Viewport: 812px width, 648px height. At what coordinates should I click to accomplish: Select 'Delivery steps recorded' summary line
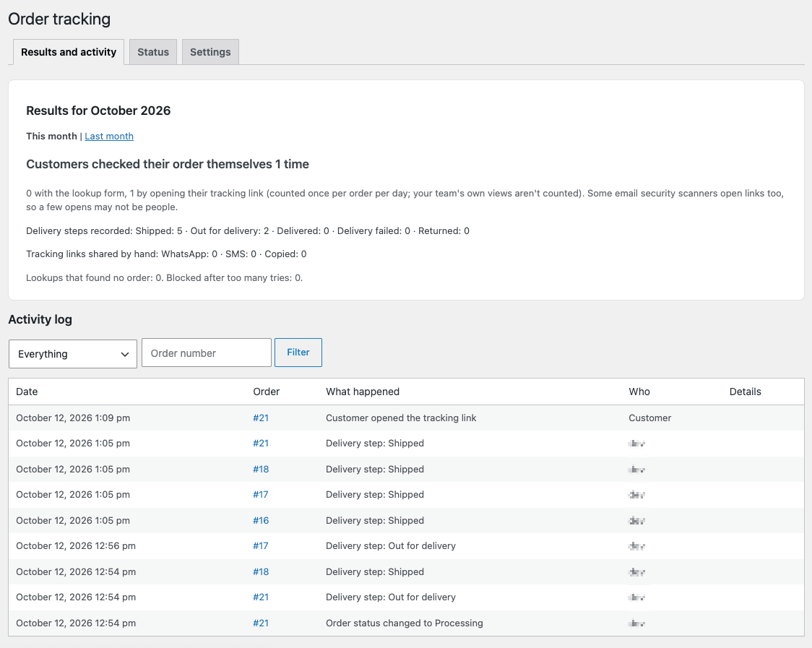(248, 231)
